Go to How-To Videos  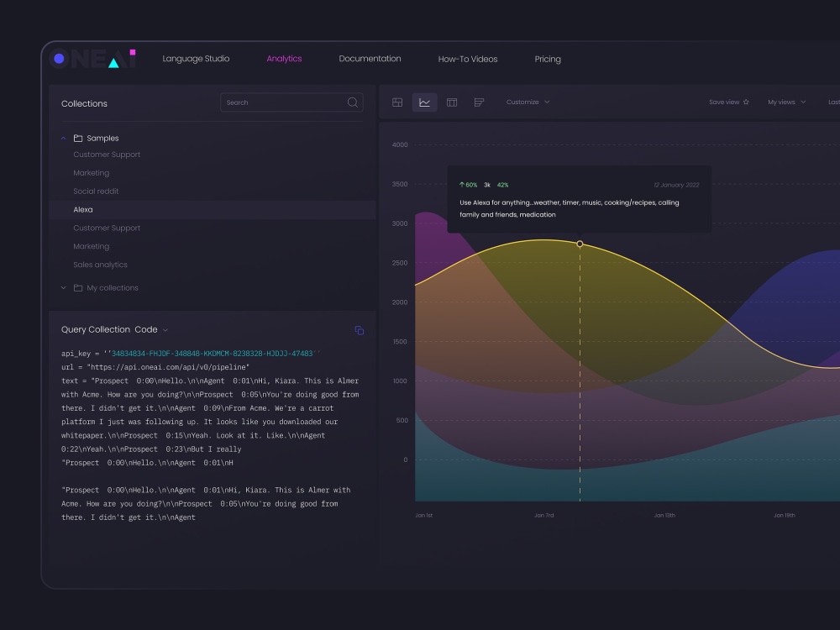click(468, 59)
